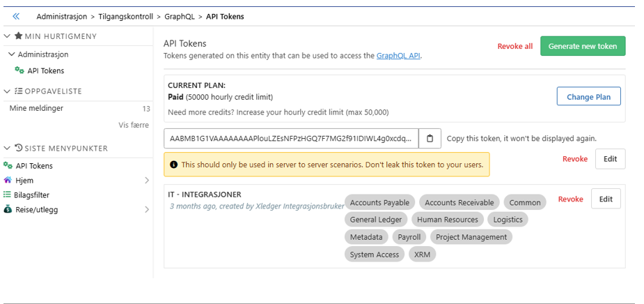This screenshot has height=304, width=644.
Task: Select the generated token text field
Action: (290, 139)
